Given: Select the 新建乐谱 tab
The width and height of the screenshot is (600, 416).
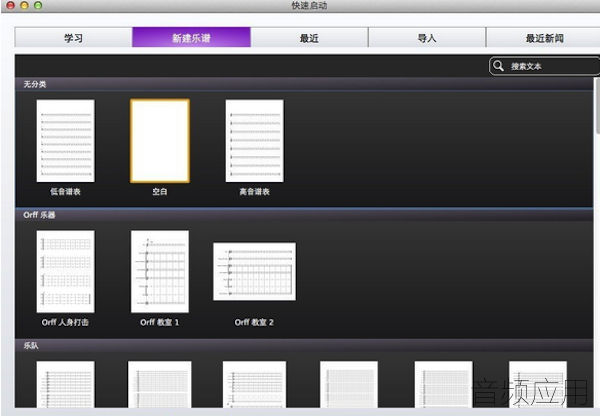Looking at the screenshot, I should tap(191, 38).
